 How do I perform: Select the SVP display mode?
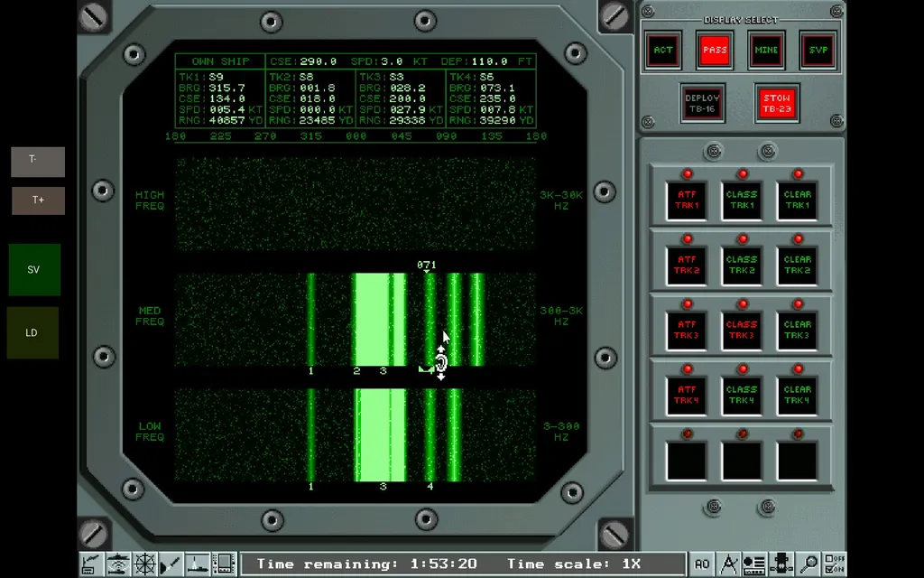click(x=818, y=51)
